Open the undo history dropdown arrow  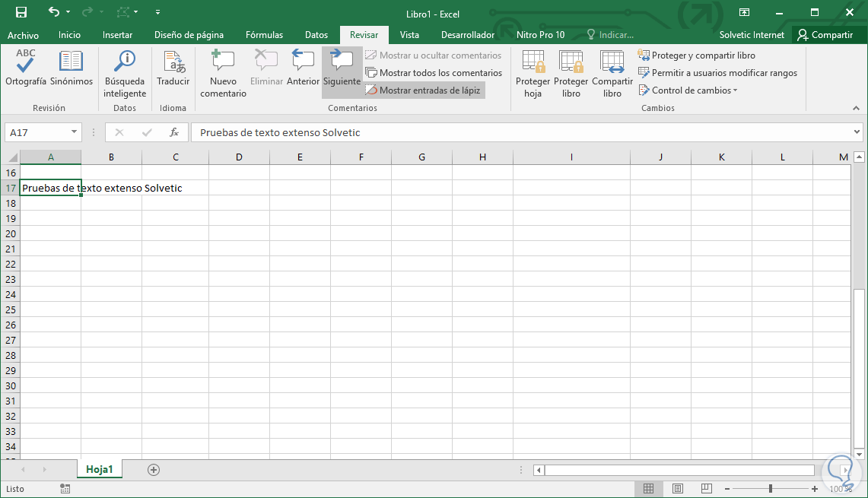coord(68,11)
